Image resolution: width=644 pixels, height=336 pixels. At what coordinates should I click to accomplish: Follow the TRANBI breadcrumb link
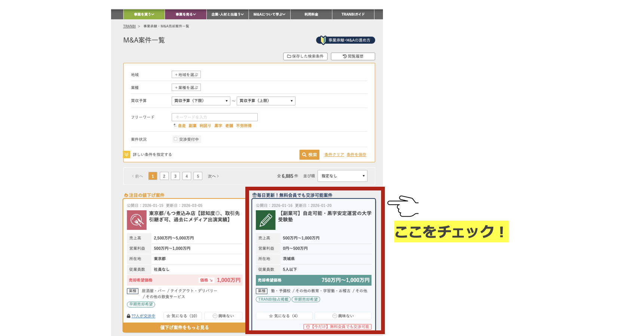(x=129, y=26)
